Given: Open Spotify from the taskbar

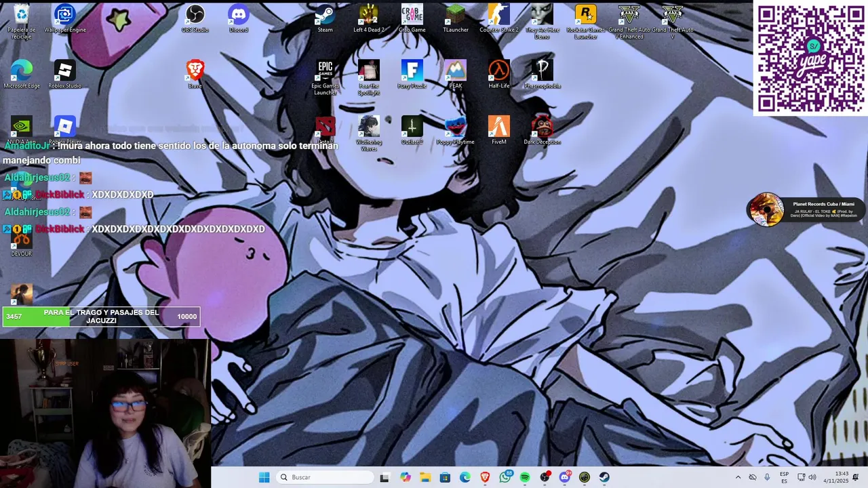Looking at the screenshot, I should (525, 477).
